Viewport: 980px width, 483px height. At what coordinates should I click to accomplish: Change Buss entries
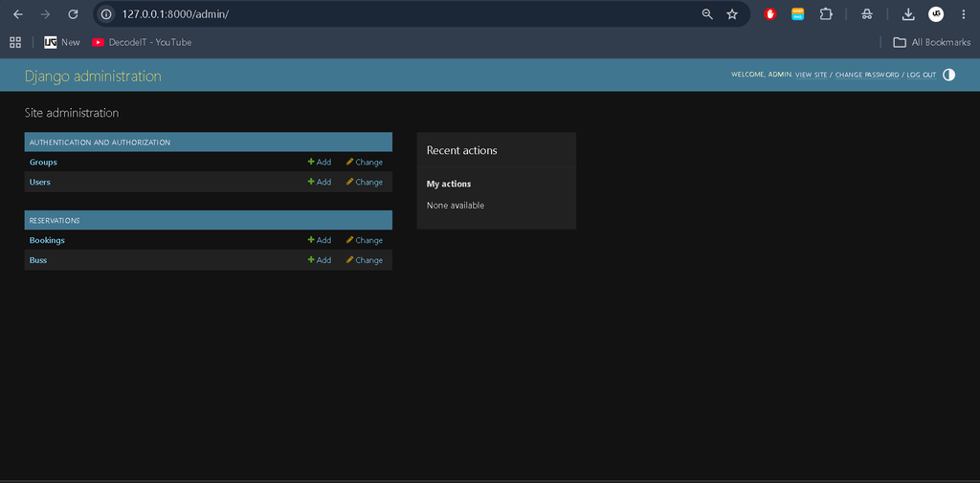tap(365, 260)
